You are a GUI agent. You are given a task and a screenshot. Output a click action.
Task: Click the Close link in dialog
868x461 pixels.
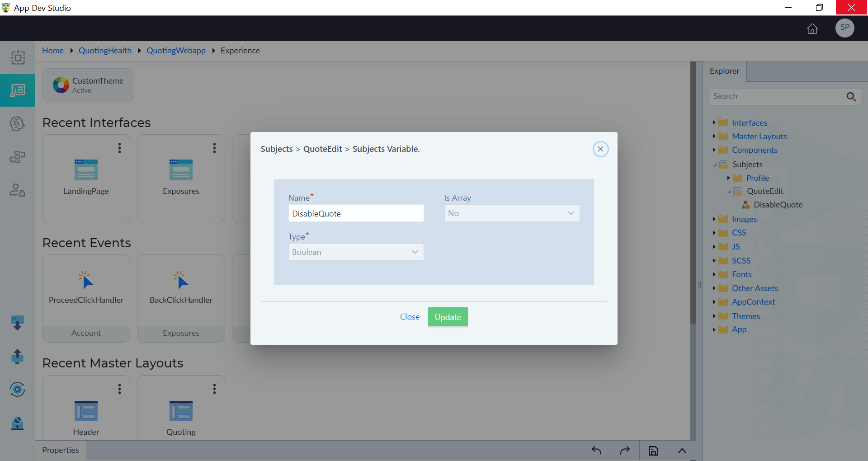pos(410,317)
